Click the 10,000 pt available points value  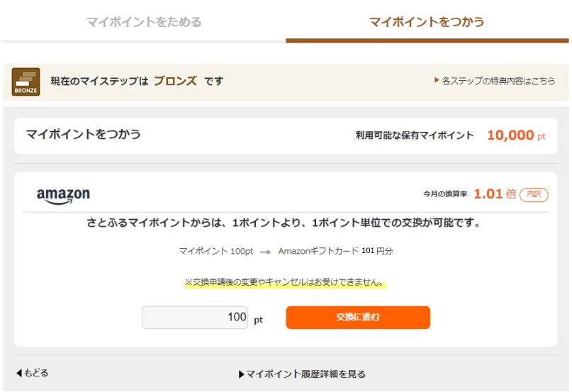coord(516,135)
